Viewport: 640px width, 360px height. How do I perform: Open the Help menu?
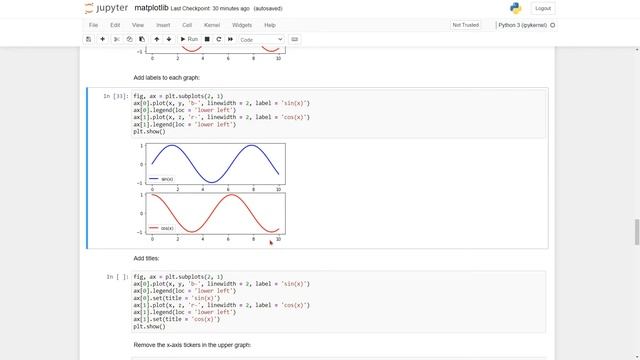click(270, 25)
